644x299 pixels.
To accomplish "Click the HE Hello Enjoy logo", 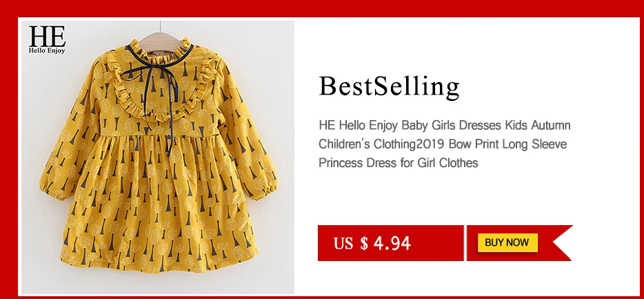I will [47, 39].
